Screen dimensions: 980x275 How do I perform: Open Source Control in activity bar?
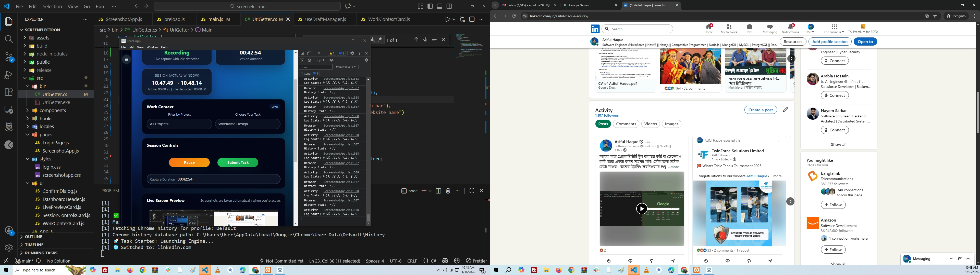pyautogui.click(x=9, y=57)
